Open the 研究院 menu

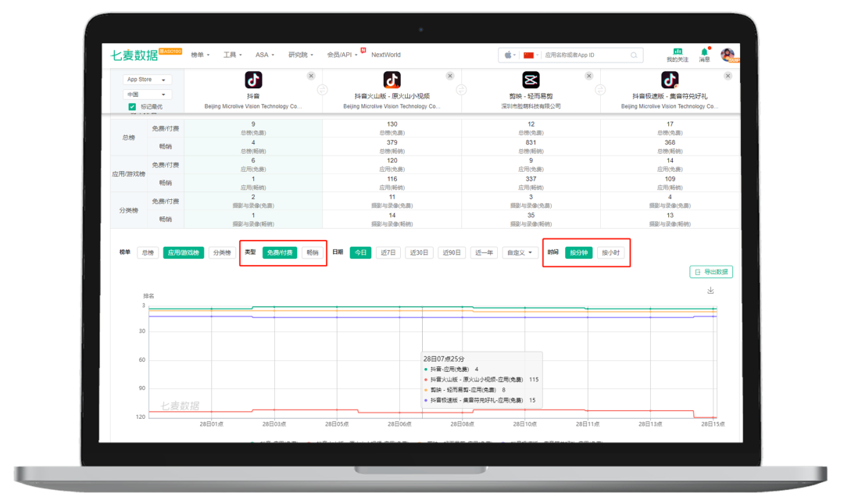300,55
